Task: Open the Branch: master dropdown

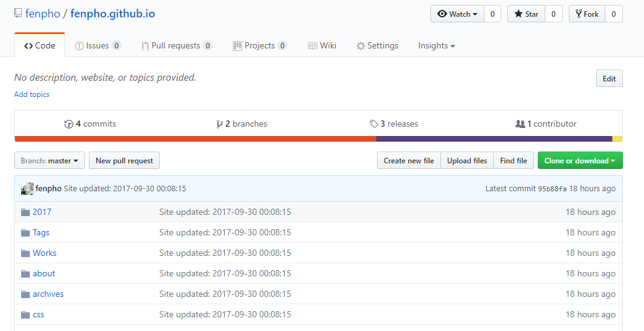Action: point(50,160)
